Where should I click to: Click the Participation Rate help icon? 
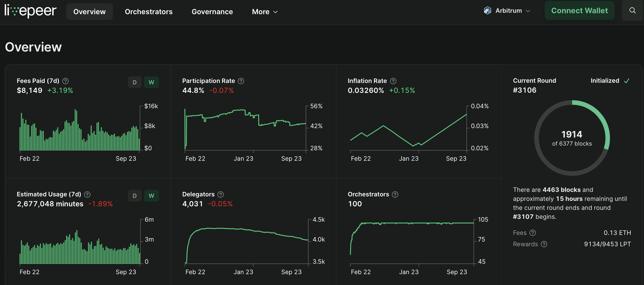[241, 81]
